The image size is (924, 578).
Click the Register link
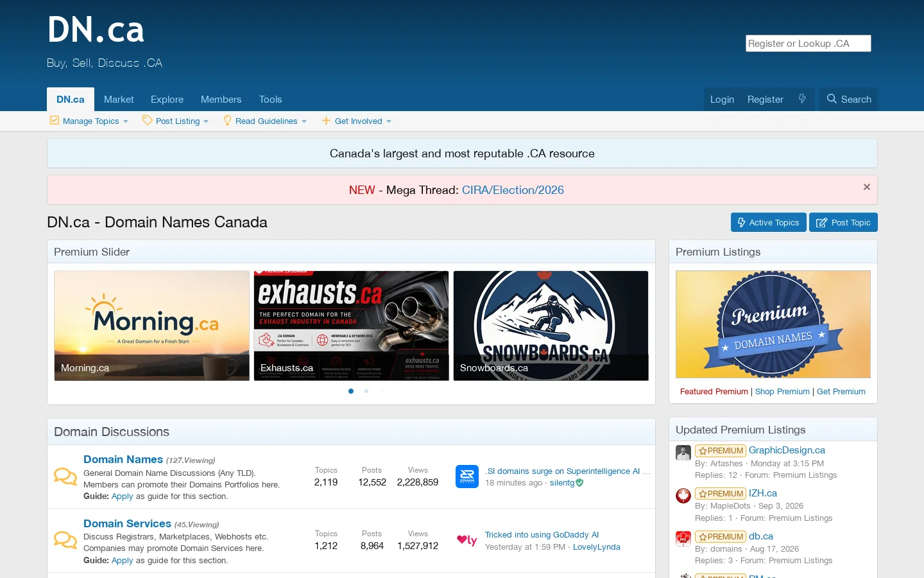(765, 100)
